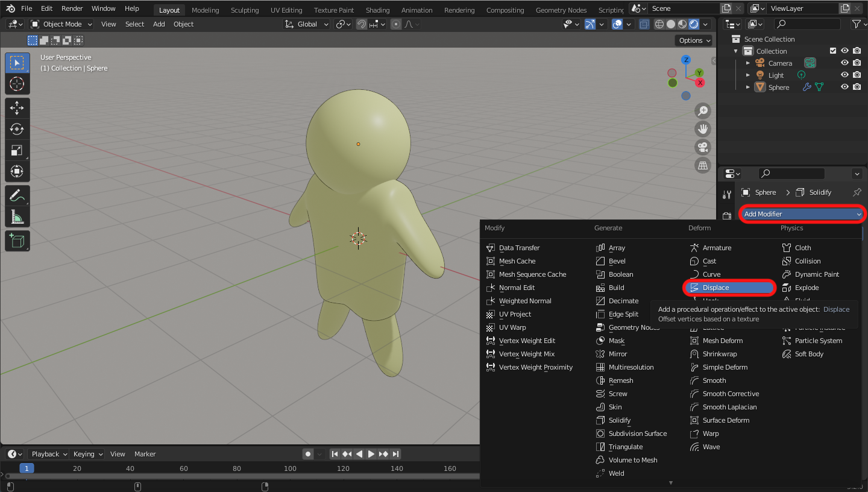This screenshot has height=492, width=868.
Task: Open Tool properties tab icon
Action: (727, 194)
